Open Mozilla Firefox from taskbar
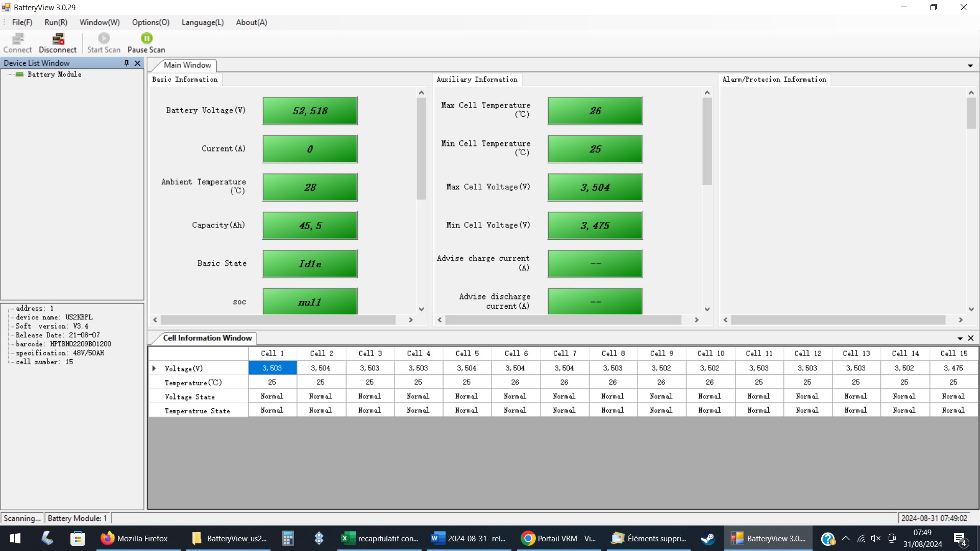Screen dimensions: 980x551 [x=134, y=538]
